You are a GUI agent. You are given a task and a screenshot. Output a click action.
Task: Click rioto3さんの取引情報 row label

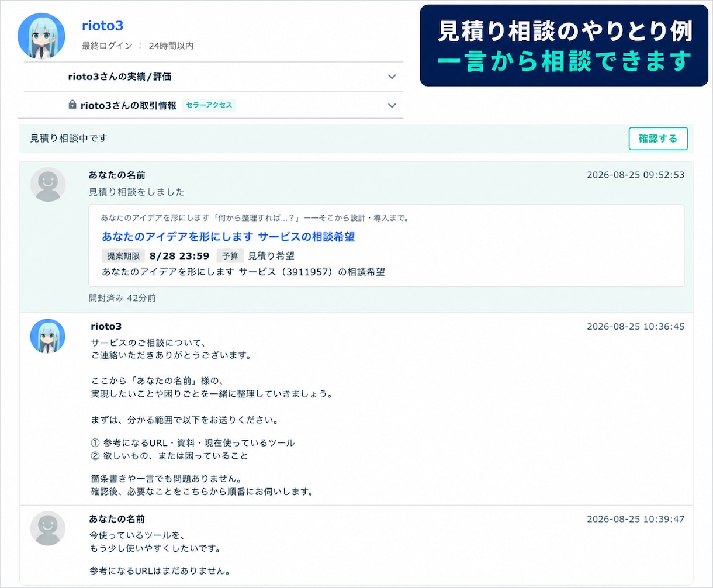click(x=129, y=106)
